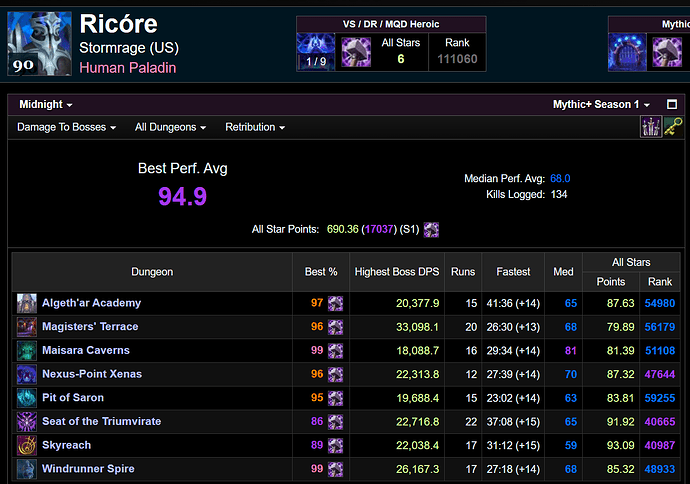Click 33,098.1 Highest Boss DPS for Magisters' Terrace
This screenshot has width=690, height=484.
(417, 327)
